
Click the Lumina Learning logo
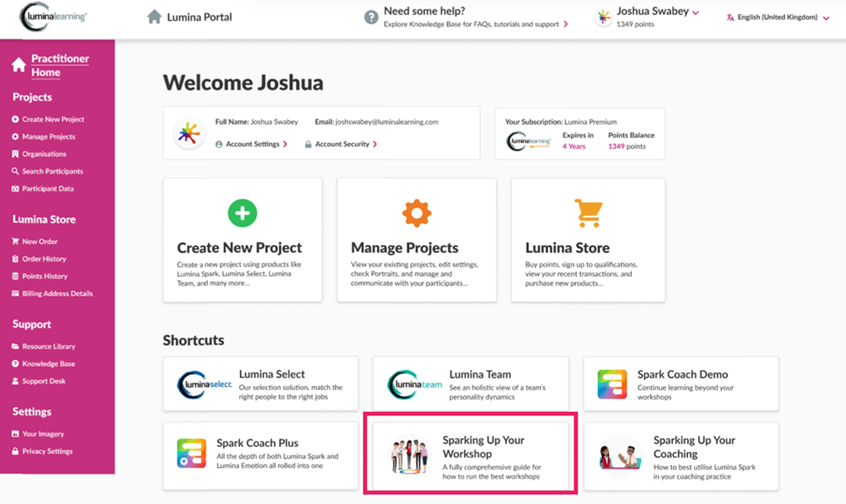tap(53, 17)
